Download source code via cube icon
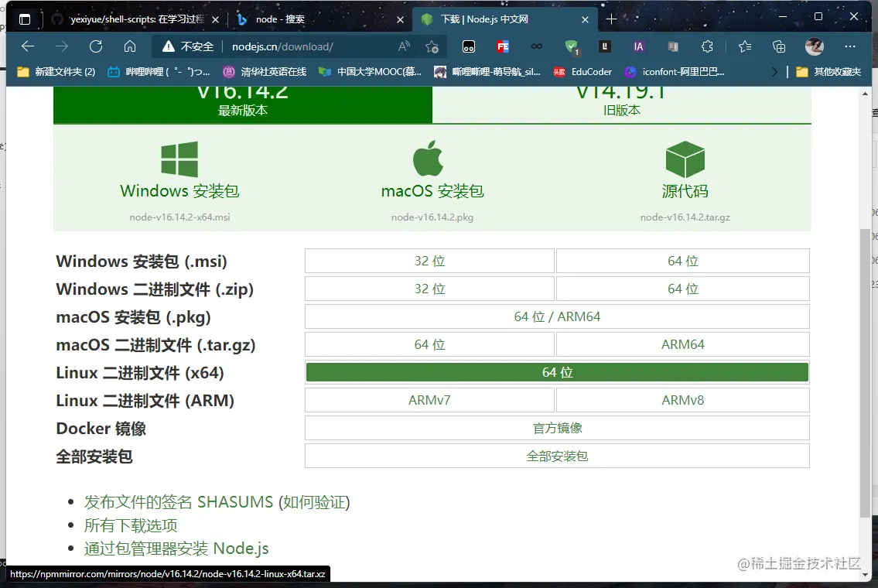This screenshot has height=588, width=878. [x=685, y=159]
